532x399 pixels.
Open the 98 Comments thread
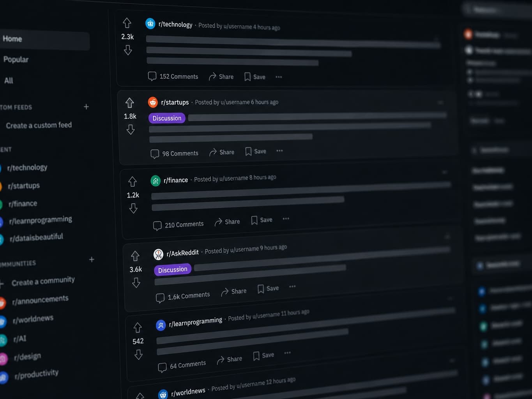(x=175, y=154)
